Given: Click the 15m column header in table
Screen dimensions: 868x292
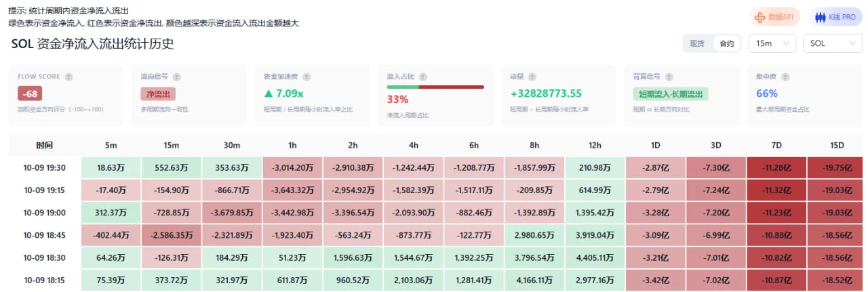Looking at the screenshot, I should tap(172, 145).
